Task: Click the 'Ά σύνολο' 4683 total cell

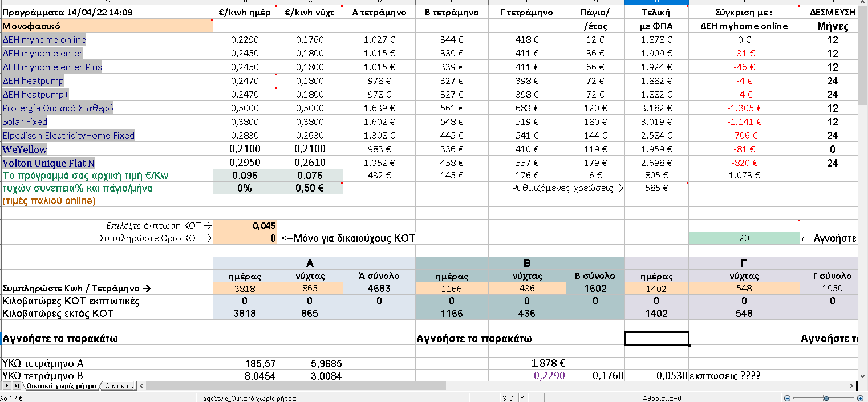Action: (379, 289)
